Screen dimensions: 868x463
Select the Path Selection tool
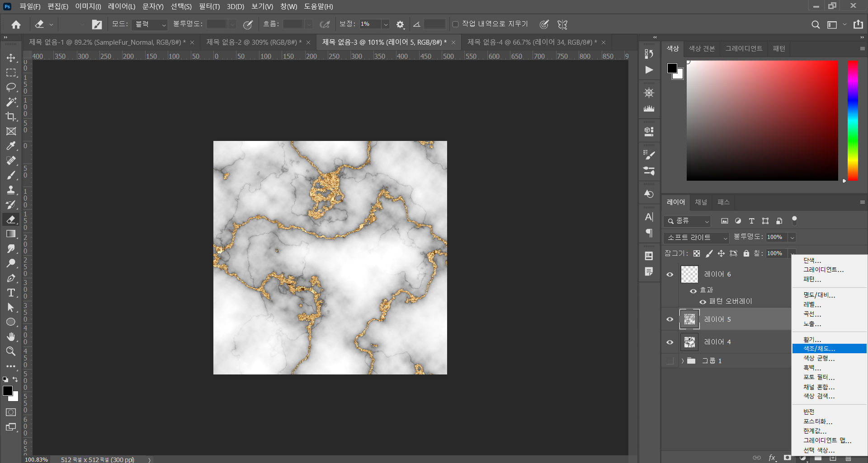11,308
